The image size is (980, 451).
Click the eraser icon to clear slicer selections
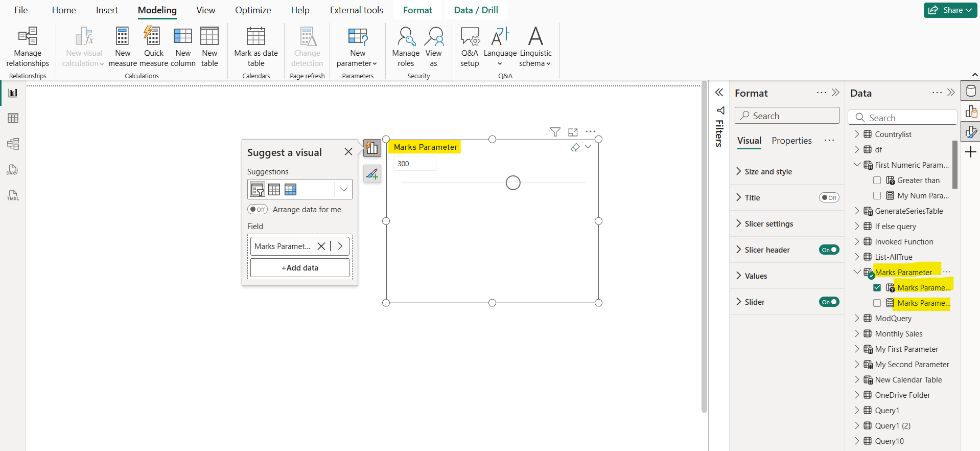click(575, 147)
